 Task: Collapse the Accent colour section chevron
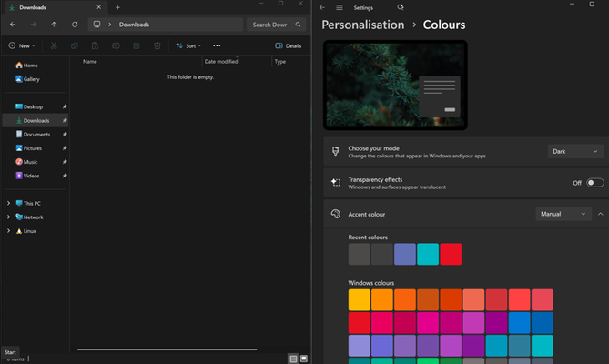pyautogui.click(x=601, y=214)
